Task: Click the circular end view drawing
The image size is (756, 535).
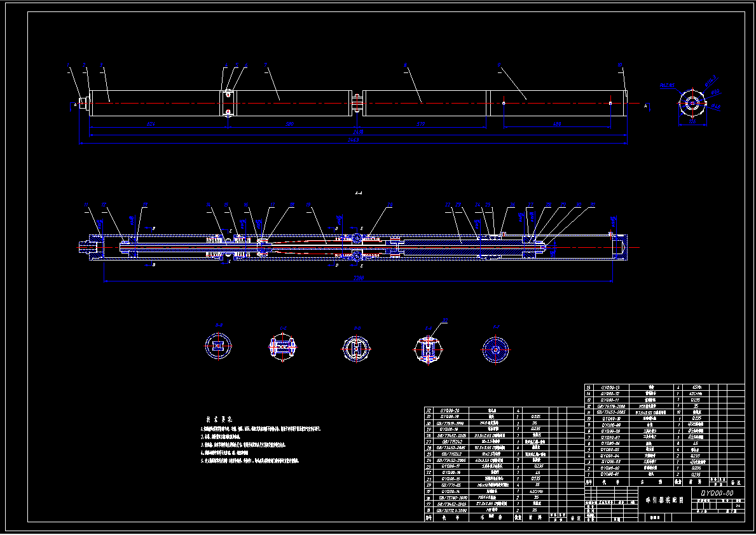Action: [x=692, y=103]
